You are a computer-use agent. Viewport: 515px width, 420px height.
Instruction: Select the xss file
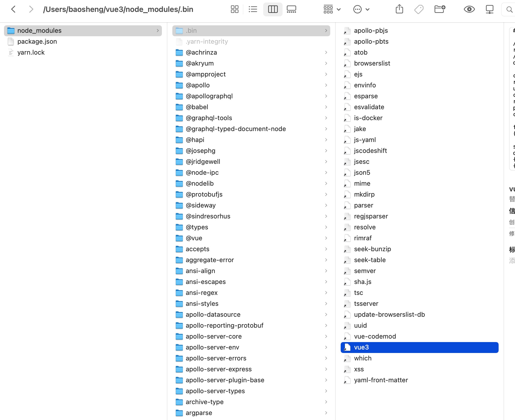419,369
